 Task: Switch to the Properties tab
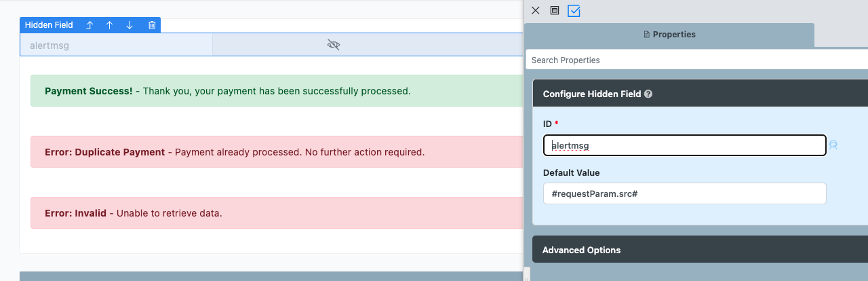pos(669,34)
